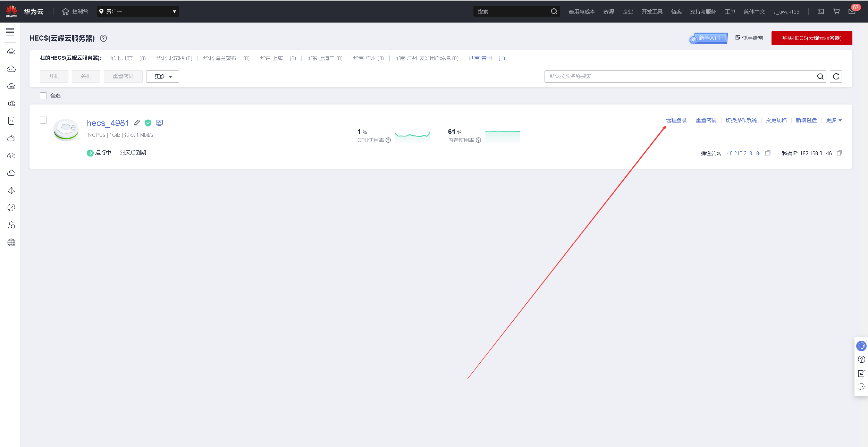
Task: Expand the row 更多 actions menu
Action: (x=833, y=120)
